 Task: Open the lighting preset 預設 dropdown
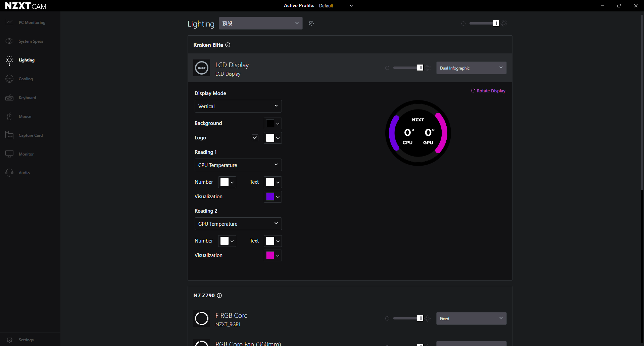[x=261, y=23]
